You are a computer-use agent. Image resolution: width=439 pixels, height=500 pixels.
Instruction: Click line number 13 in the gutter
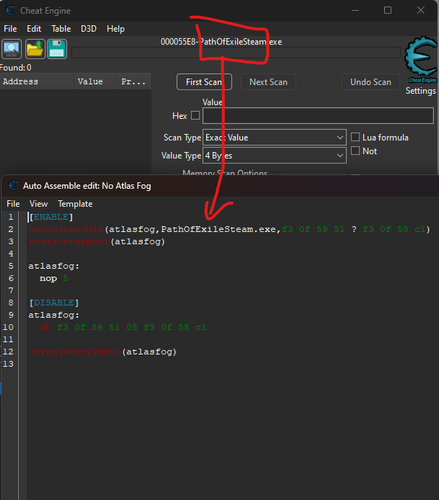point(8,364)
